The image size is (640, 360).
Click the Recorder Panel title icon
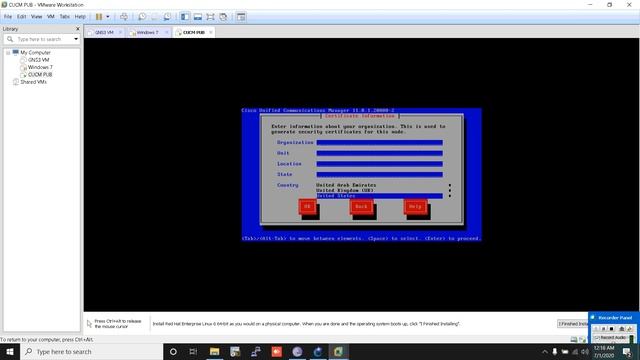pos(593,317)
